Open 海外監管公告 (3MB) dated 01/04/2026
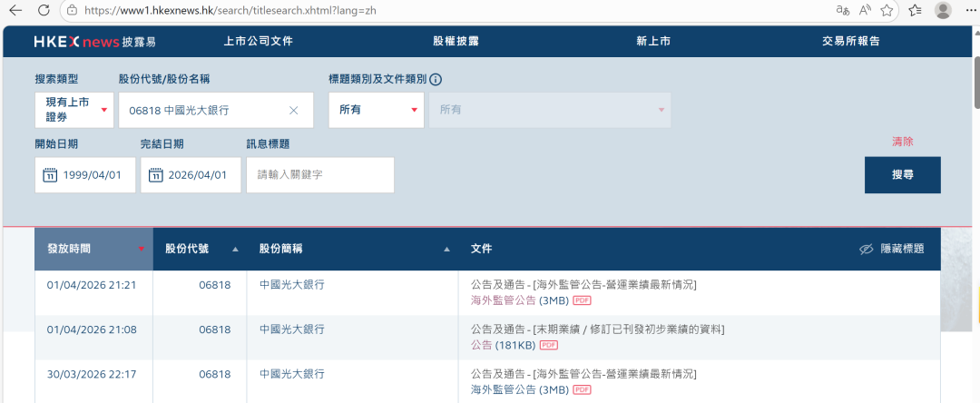Screen dimensions: 980x403 click(x=519, y=300)
